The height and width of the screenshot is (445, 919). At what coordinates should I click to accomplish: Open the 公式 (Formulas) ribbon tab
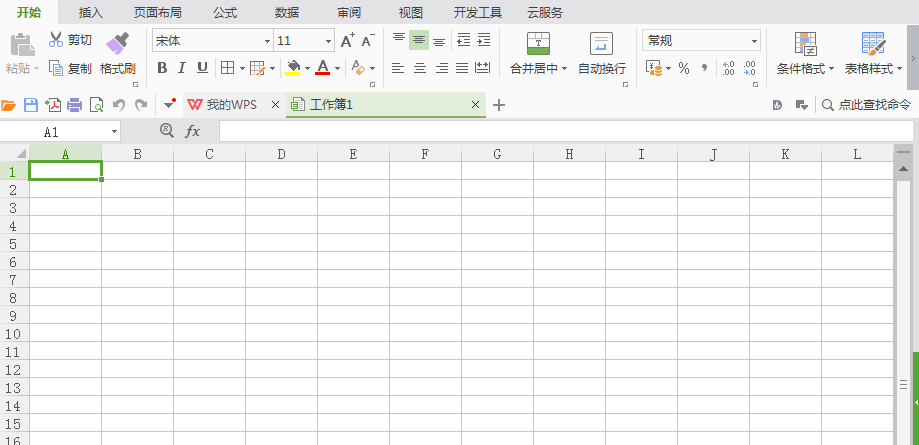(225, 13)
